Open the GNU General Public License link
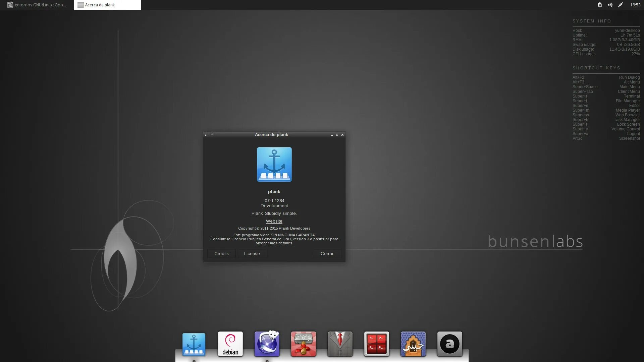Screen dimensions: 644x362 click(x=280, y=239)
